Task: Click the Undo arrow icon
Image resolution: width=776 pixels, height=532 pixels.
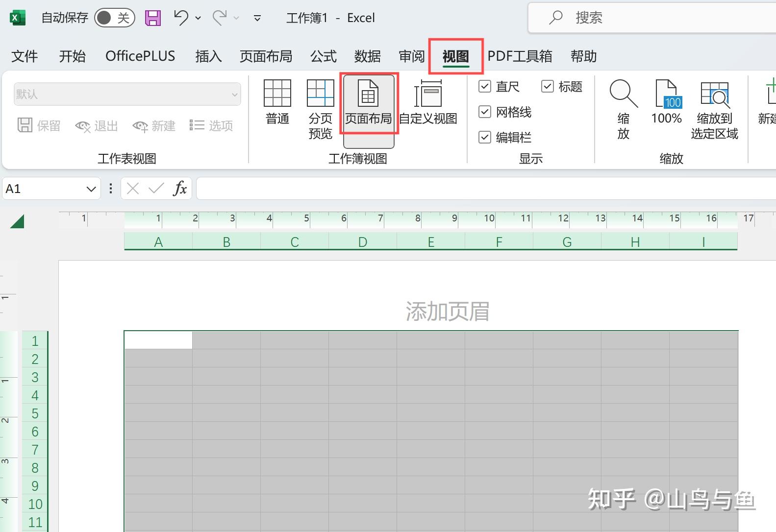Action: (181, 18)
